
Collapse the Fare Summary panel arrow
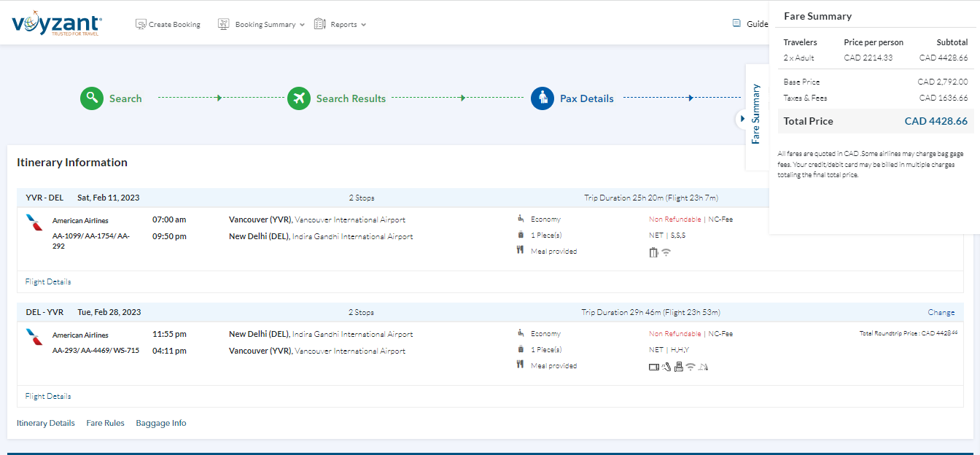click(x=742, y=118)
